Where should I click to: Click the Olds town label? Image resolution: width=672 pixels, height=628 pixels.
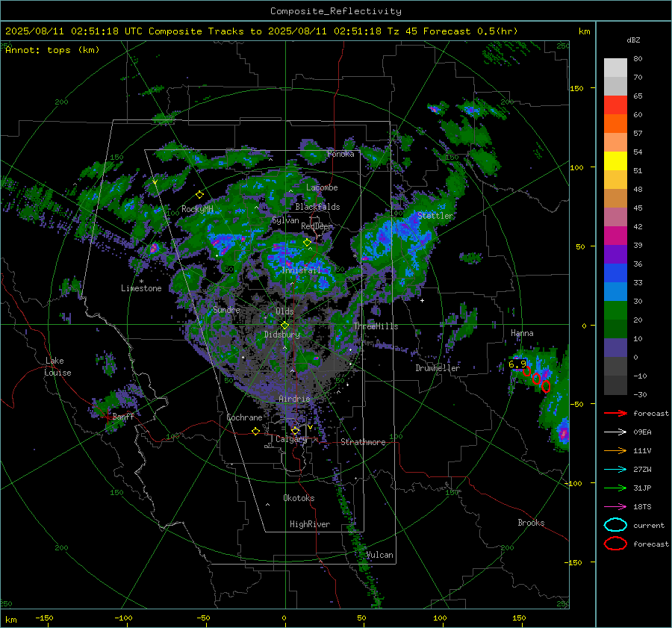pyautogui.click(x=284, y=311)
